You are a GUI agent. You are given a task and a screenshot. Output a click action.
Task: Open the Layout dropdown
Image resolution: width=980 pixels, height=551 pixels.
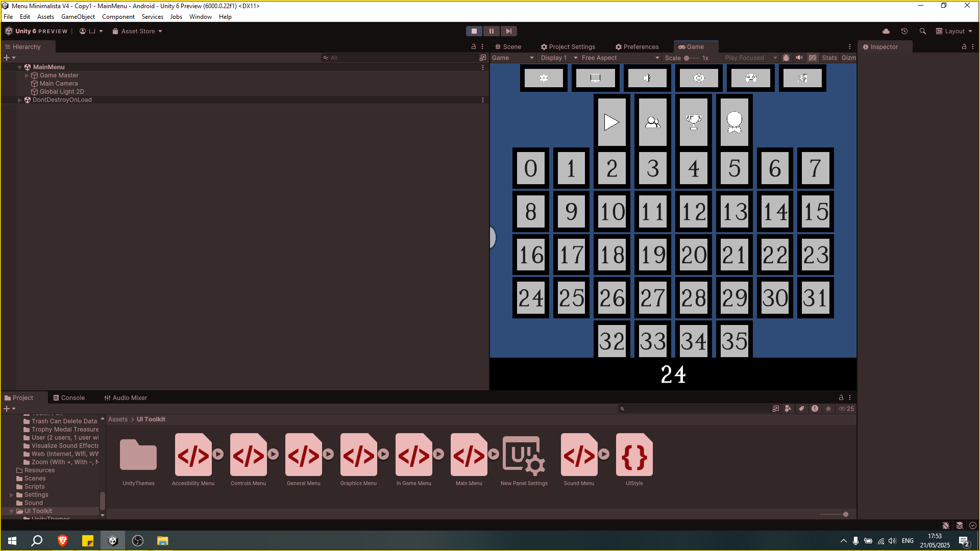tap(954, 31)
